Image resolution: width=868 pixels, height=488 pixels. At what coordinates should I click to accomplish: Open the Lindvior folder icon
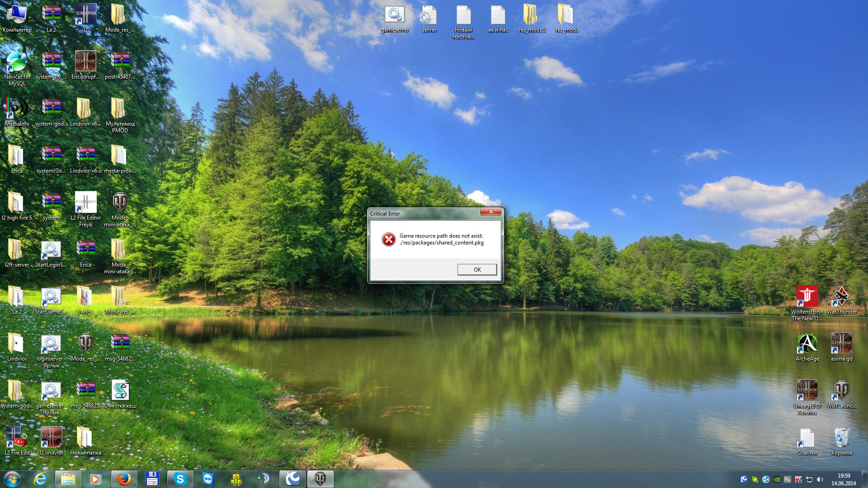coord(17,347)
